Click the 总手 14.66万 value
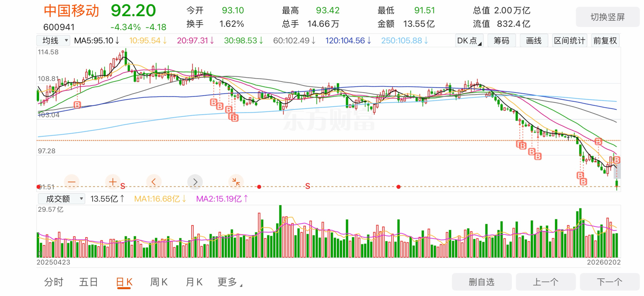The height and width of the screenshot is (296, 644). click(x=323, y=24)
